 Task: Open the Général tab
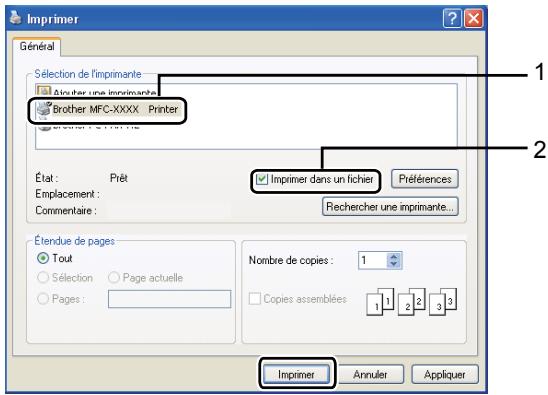pos(37,46)
